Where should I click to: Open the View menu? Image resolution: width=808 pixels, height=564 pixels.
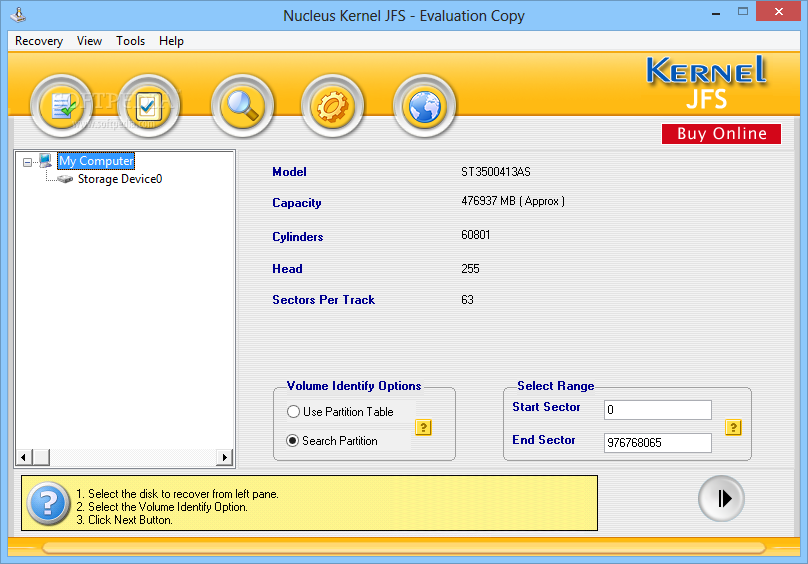pos(89,41)
